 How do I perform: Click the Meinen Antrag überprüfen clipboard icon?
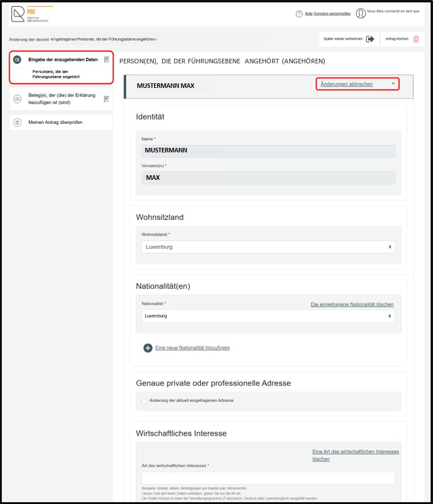click(17, 123)
